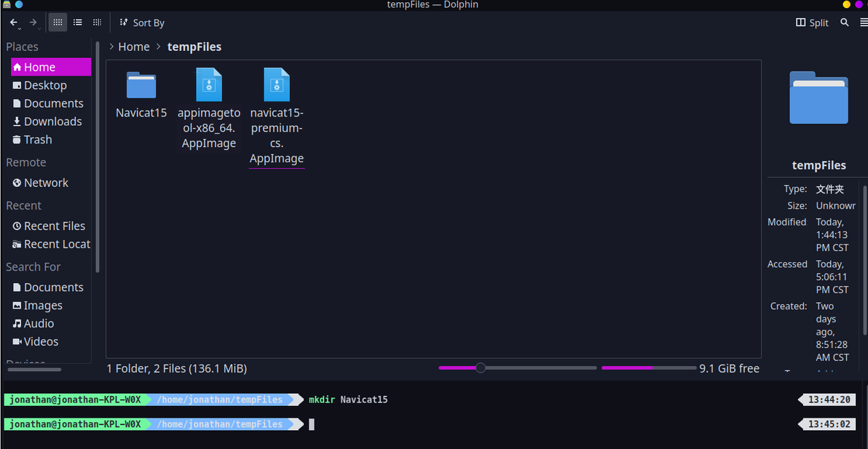This screenshot has height=449, width=868.
Task: Select the navicat15-premium-cs.AppImage file icon
Action: coord(277,84)
